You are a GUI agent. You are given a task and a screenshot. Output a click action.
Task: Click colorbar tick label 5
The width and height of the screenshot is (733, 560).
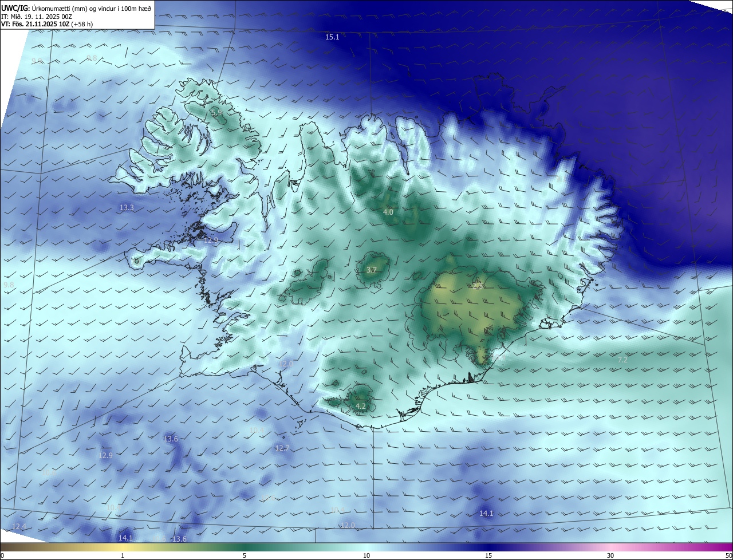click(245, 555)
